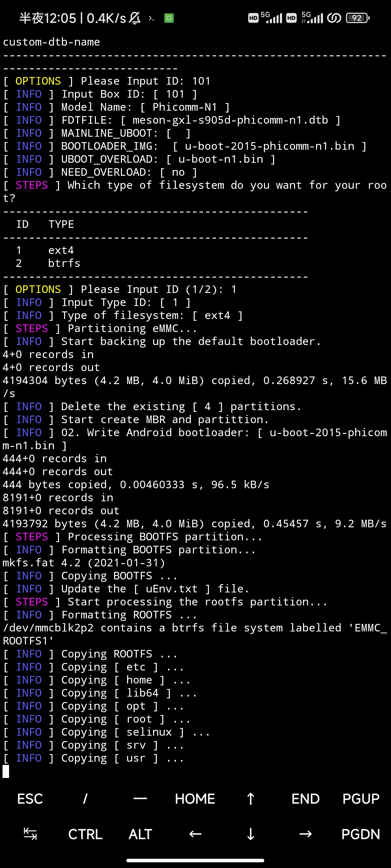The width and height of the screenshot is (391, 868).
Task: Tap 'Copying [ usr ] ...' line
Action: tap(94, 758)
